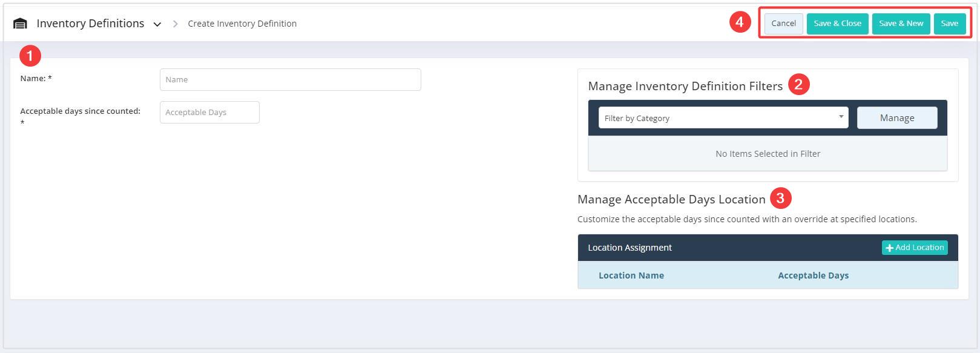
Task: Click Save & Close
Action: (837, 24)
